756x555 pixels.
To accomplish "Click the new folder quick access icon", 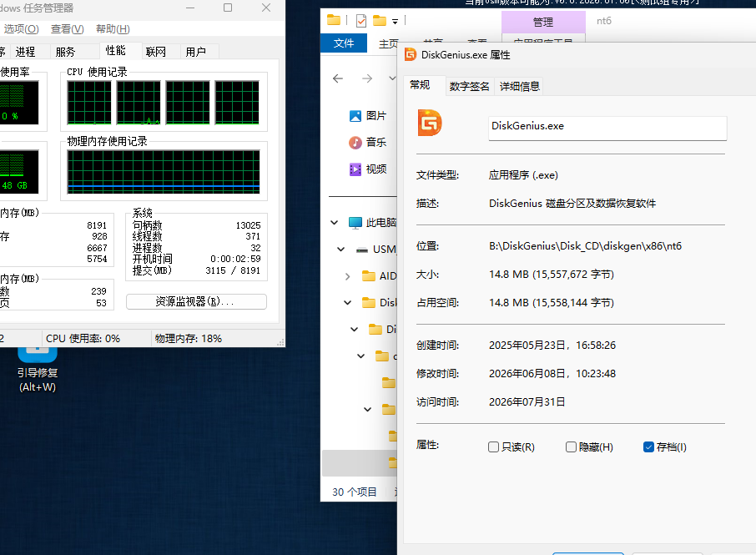I will [x=380, y=21].
